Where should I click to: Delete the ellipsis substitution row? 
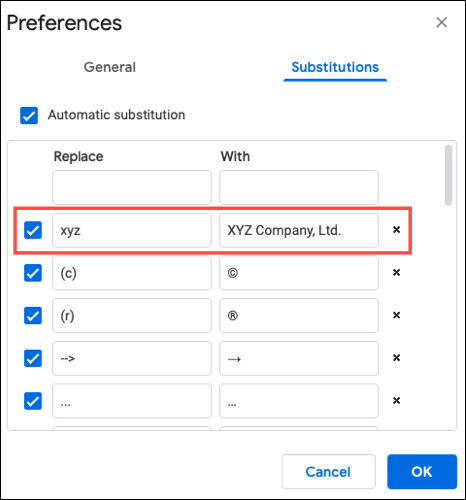(396, 400)
